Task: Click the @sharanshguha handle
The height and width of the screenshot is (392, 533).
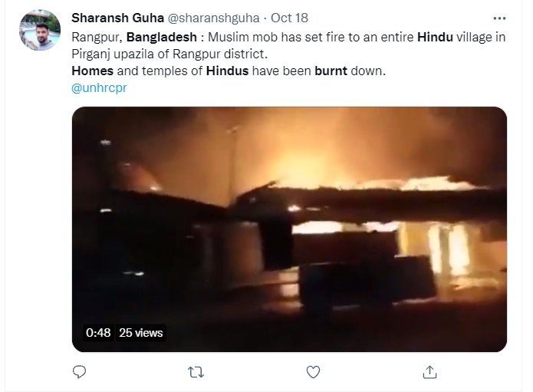Action: [x=213, y=18]
